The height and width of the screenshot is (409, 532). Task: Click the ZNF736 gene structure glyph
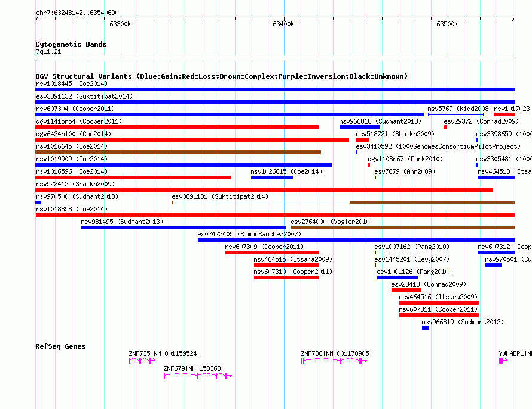point(334,361)
